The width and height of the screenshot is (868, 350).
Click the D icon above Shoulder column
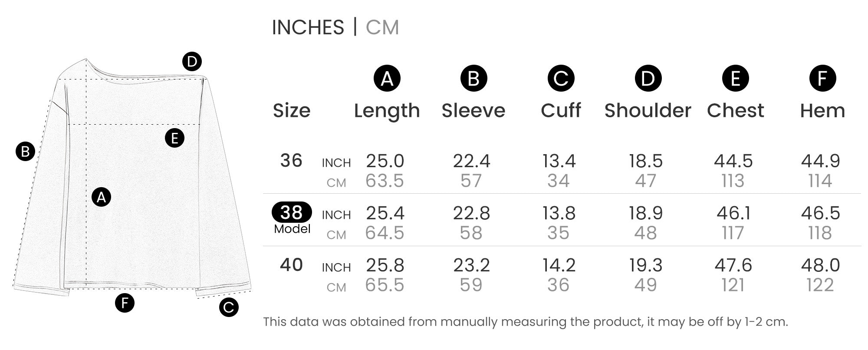coord(648,79)
